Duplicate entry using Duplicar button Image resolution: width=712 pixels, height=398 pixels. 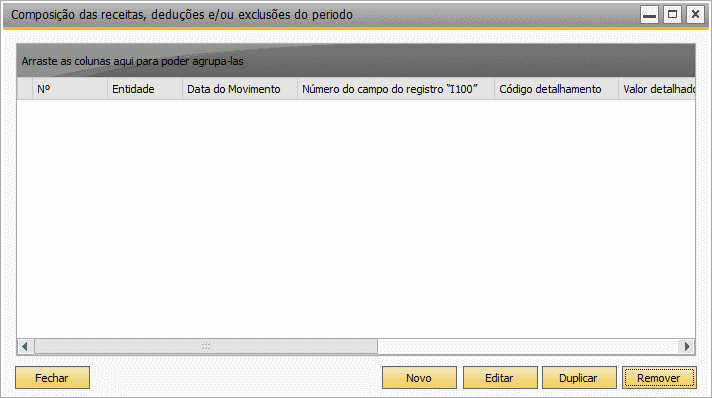[579, 378]
